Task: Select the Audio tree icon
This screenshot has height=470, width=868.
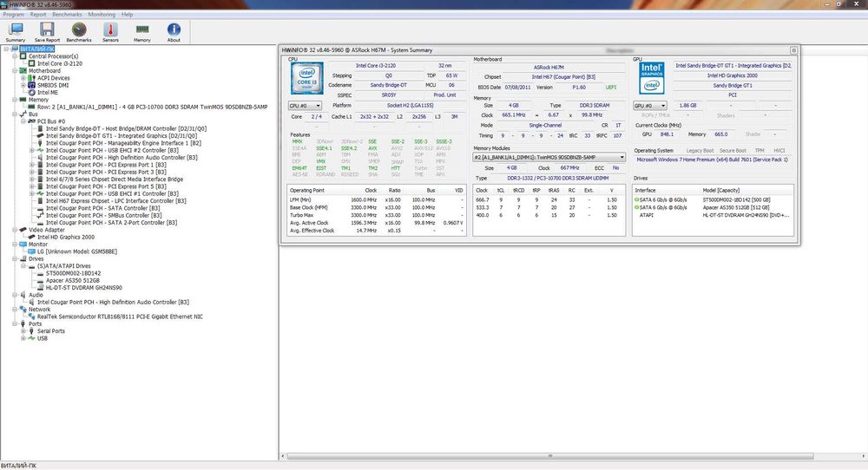Action: (x=23, y=295)
